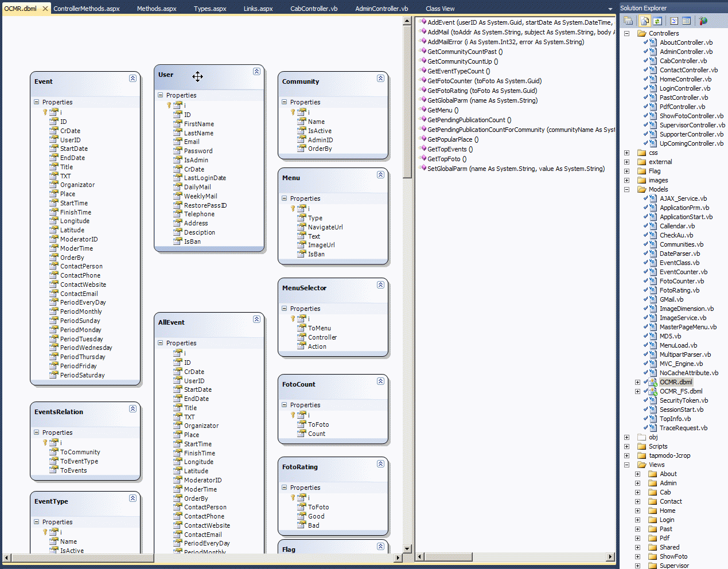Collapse Properties section of Menu entity
This screenshot has height=569, width=728.
coord(284,198)
